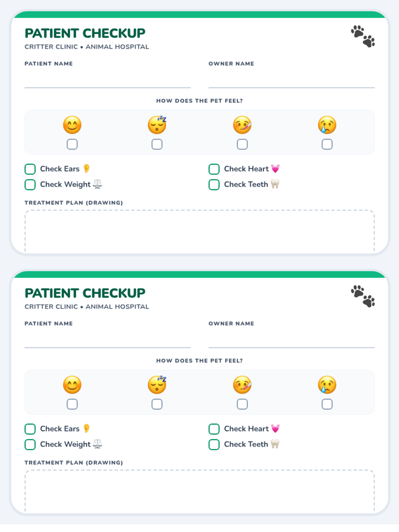Click the top Treatment Plan drawing area

click(199, 231)
